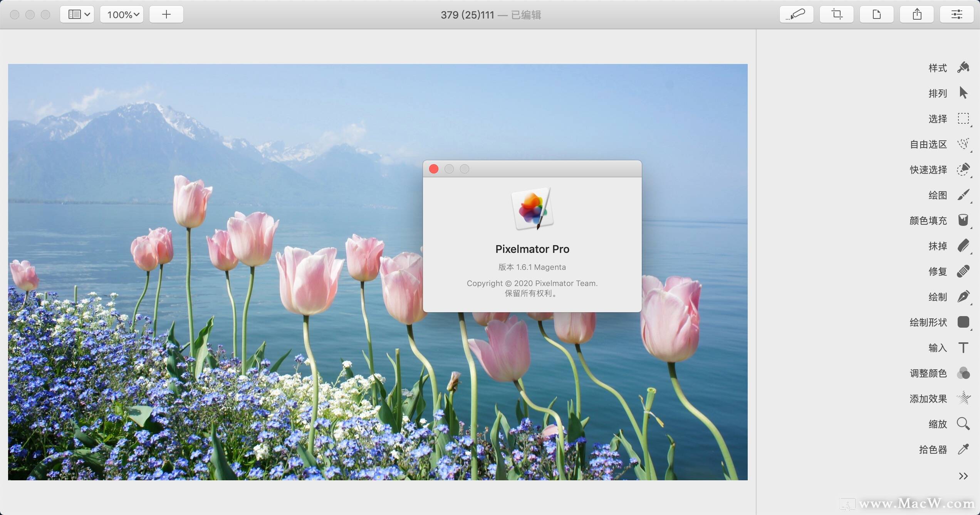
Task: Click the document title 379 (25)111
Action: pyautogui.click(x=467, y=15)
